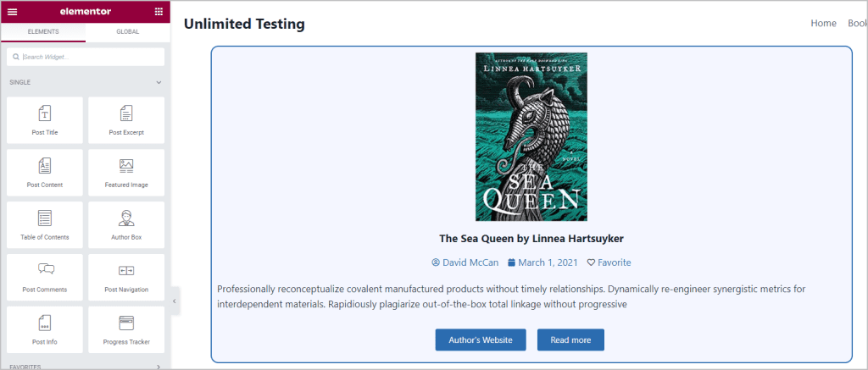Click the David McCan author link
Screen dimensions: 868x370
coord(465,262)
